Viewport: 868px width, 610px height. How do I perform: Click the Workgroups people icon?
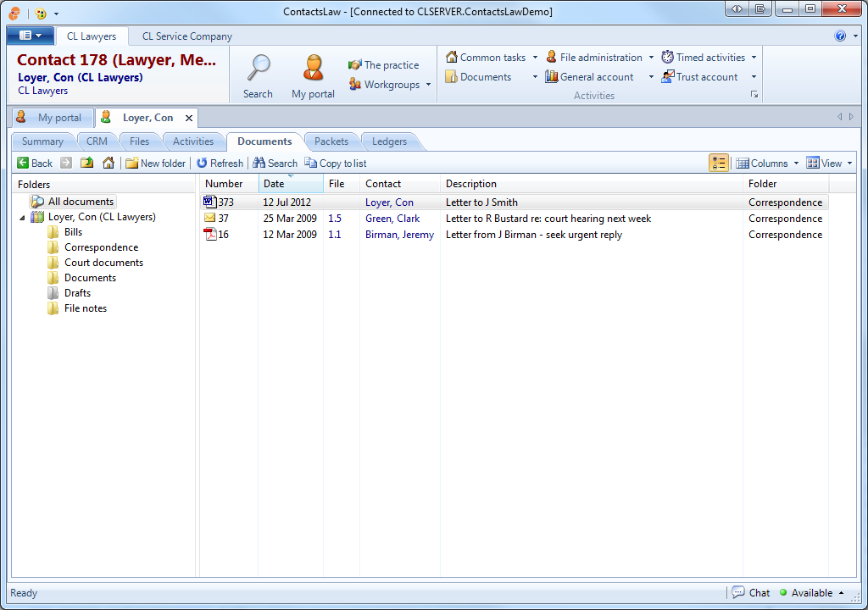pos(355,84)
